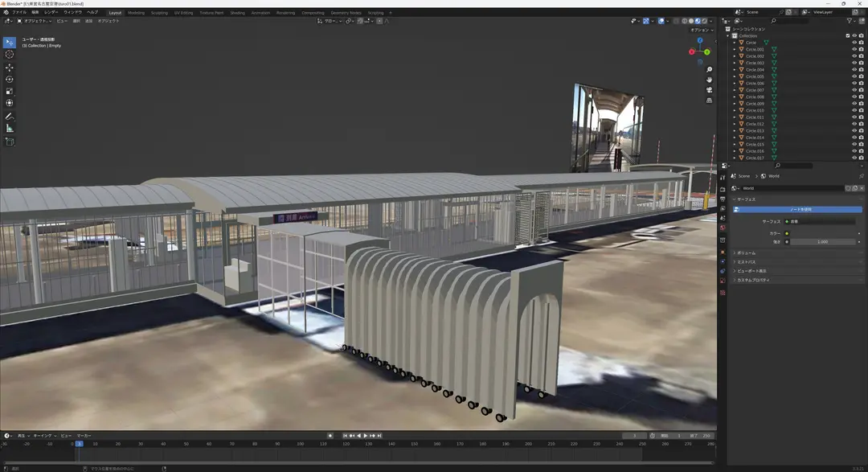Select the Rotate tool
This screenshot has width=868, height=472.
click(10, 80)
